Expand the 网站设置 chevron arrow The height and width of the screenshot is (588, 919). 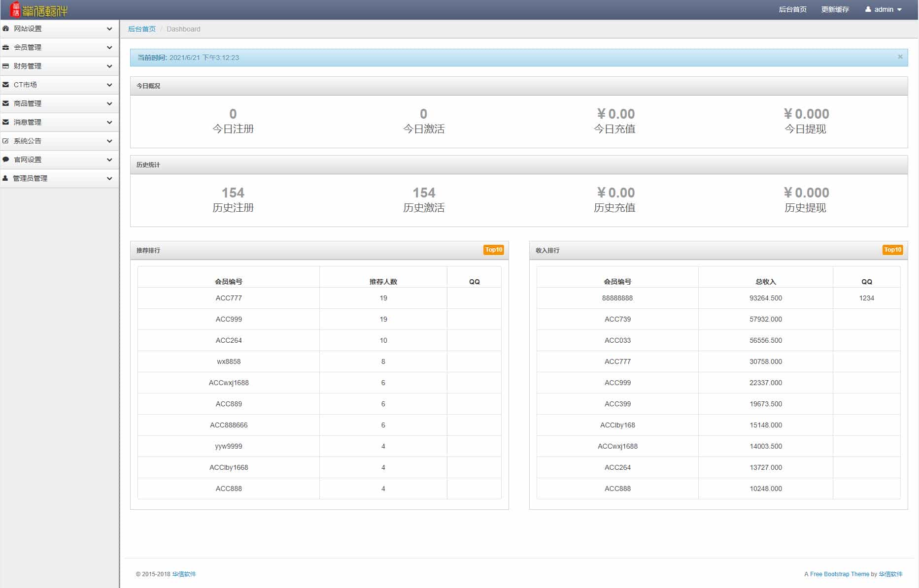click(x=109, y=29)
